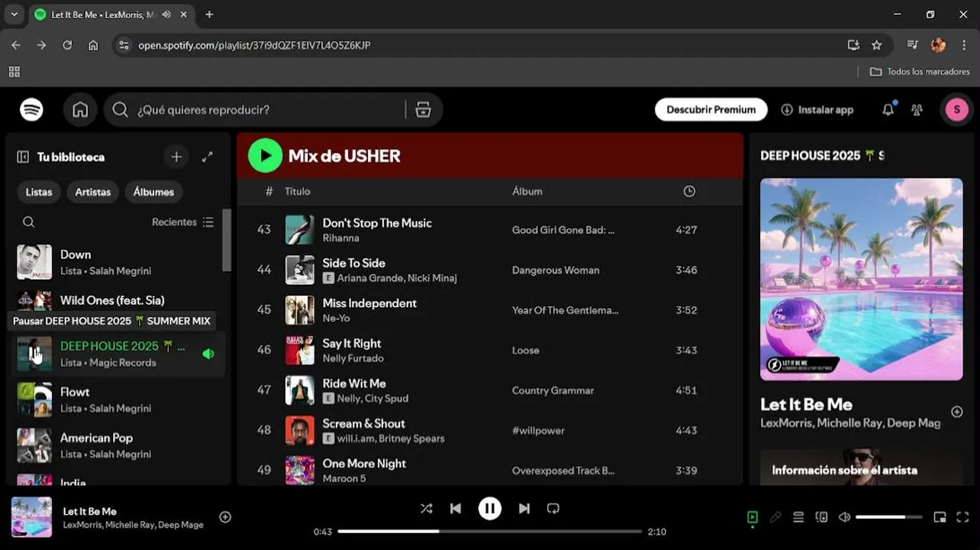
Task: Open notifications bell
Action: coord(888,110)
